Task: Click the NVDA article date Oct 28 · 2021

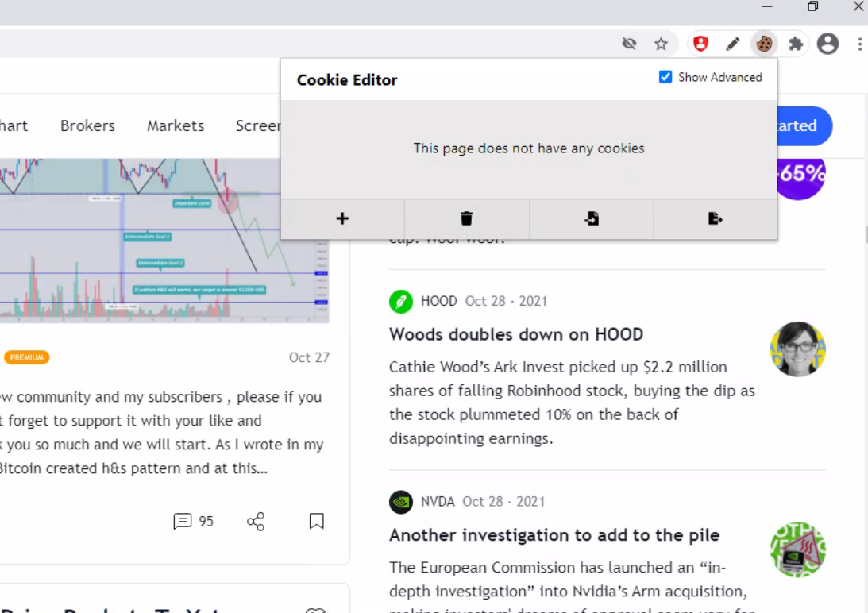Action: [503, 502]
